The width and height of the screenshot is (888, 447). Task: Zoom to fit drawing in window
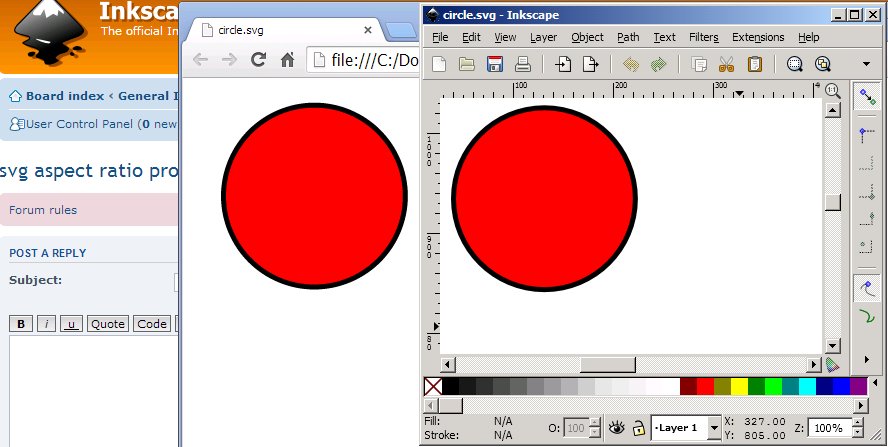point(822,64)
